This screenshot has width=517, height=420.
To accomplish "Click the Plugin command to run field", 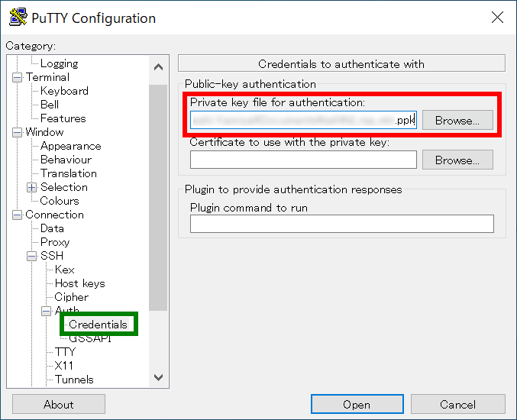I will click(x=342, y=224).
